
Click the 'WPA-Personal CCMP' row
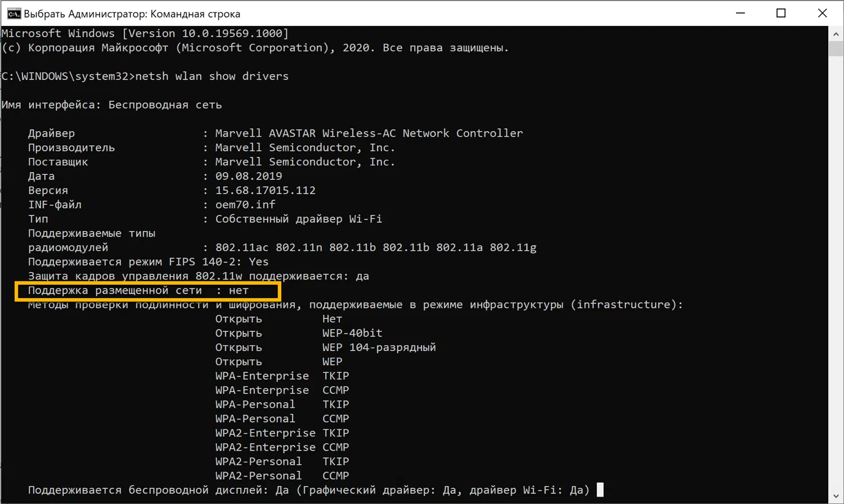(x=282, y=419)
